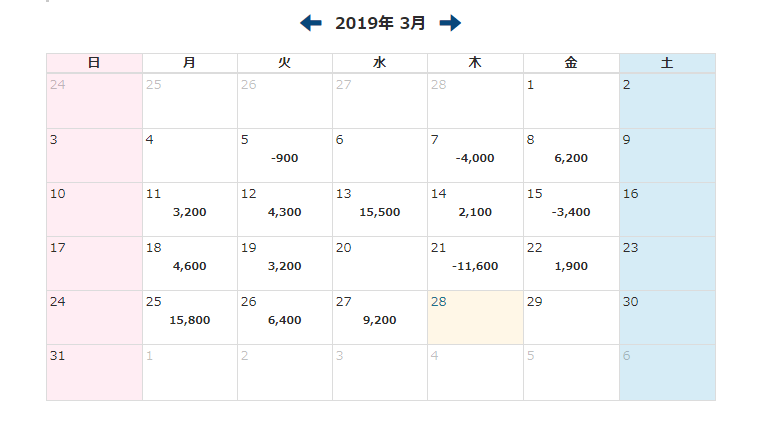This screenshot has height=437, width=779.
Task: Open March 26 showing 6,400
Action: [285, 319]
